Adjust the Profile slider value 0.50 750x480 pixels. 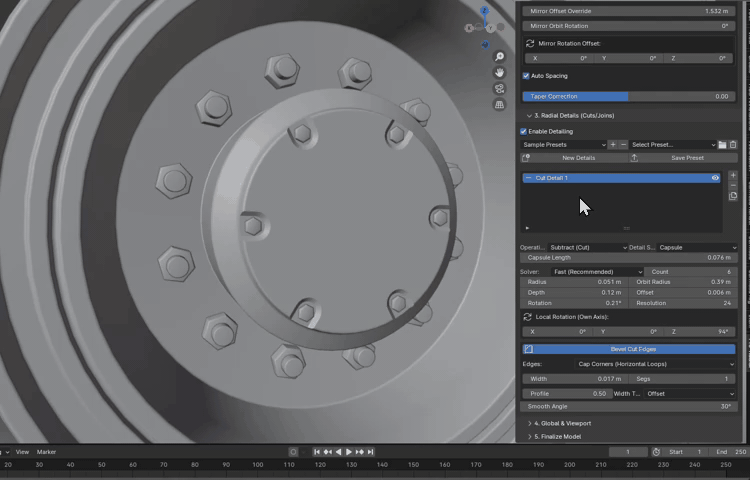[567, 394]
